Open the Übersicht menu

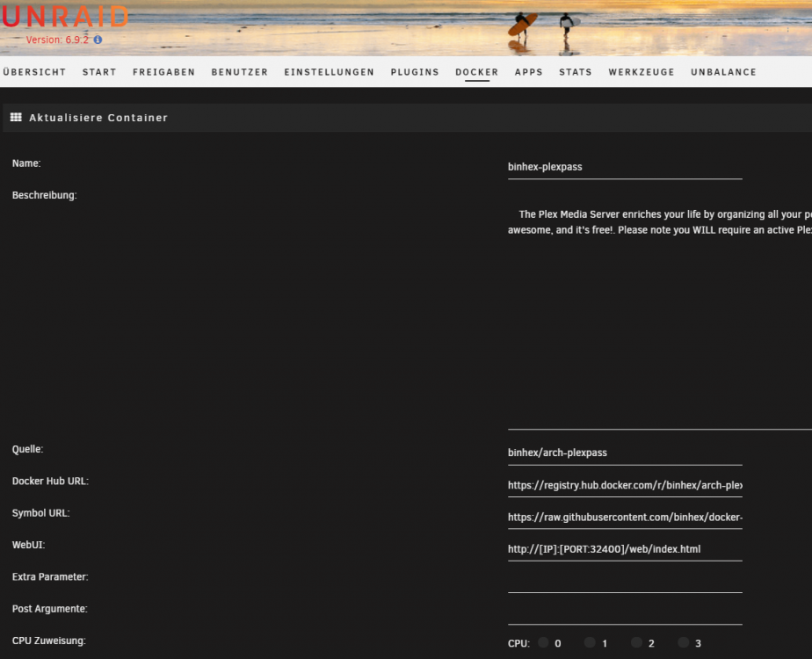click(34, 72)
